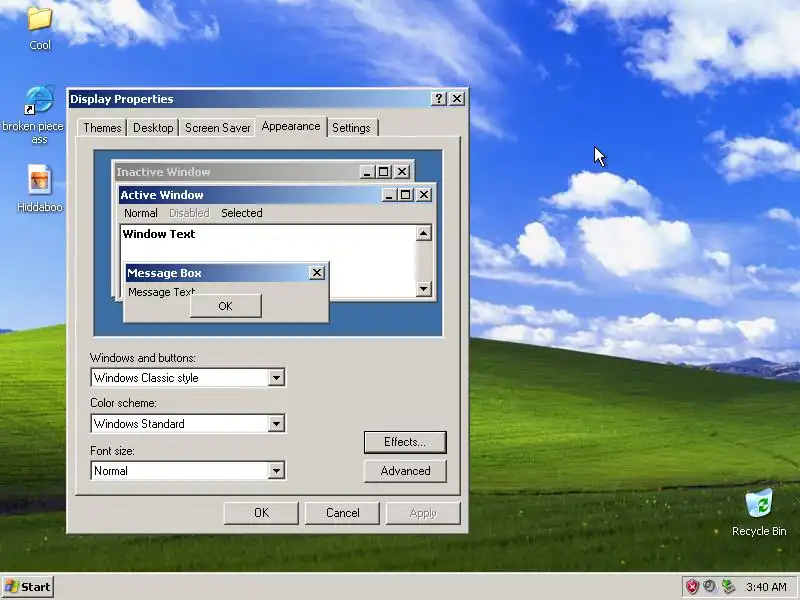Screen dimensions: 800x600
Task: Switch to the Settings tab
Action: coord(351,128)
